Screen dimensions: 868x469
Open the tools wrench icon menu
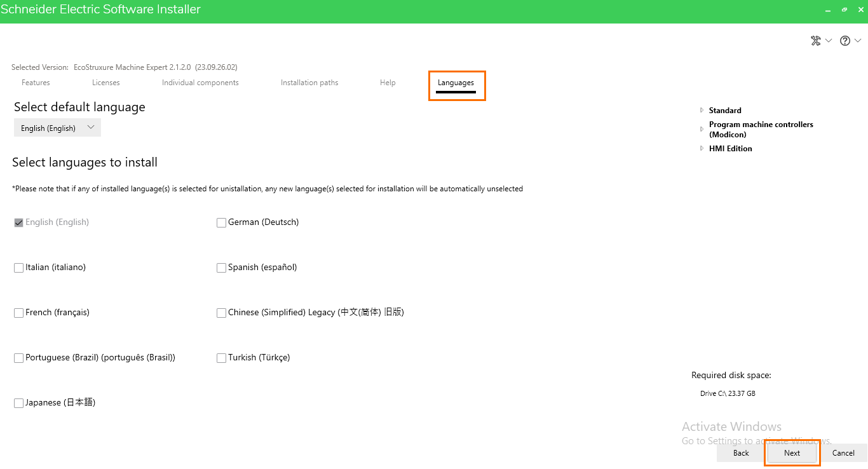pos(816,41)
